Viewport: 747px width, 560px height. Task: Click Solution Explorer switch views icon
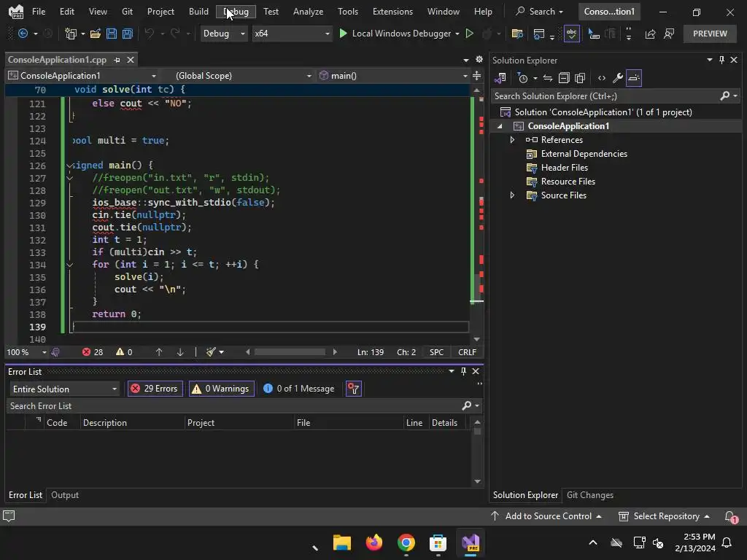tap(500, 78)
